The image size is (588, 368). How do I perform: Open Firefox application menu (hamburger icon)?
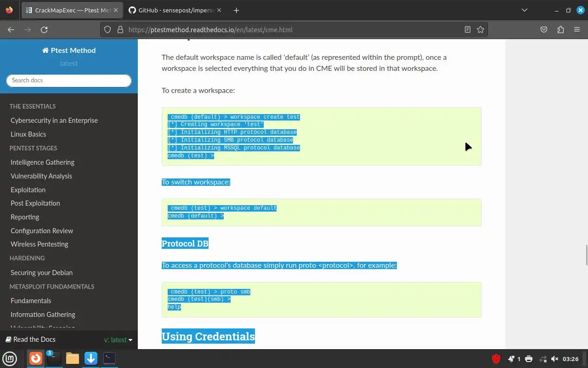click(577, 29)
